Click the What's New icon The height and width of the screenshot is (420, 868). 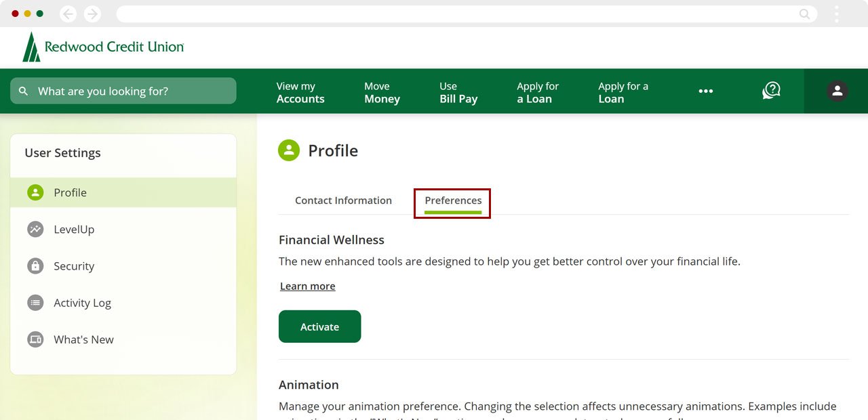[x=35, y=339]
